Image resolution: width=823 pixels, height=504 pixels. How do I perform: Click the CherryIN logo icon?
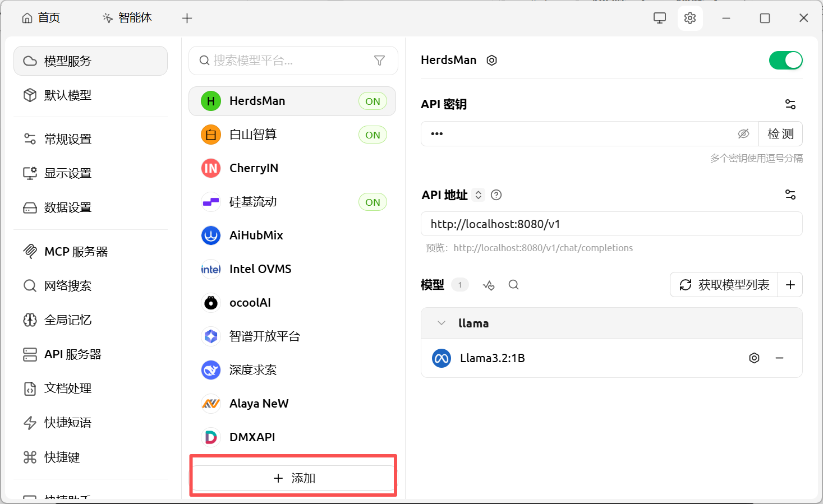211,168
